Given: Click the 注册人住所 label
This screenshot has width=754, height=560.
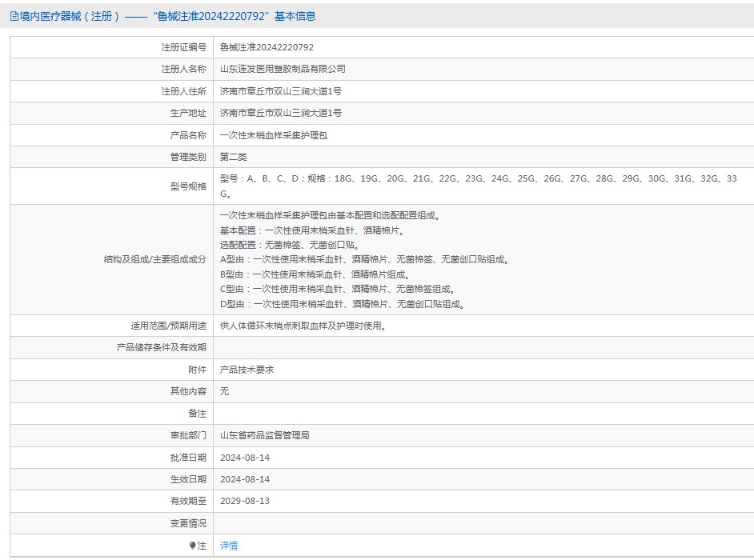Looking at the screenshot, I should [x=183, y=91].
